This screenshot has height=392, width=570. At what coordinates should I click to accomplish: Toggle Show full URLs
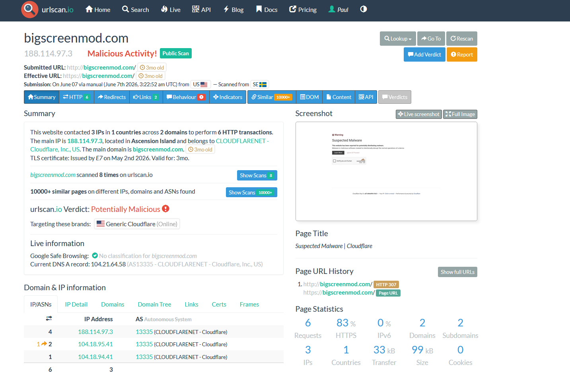pos(457,272)
